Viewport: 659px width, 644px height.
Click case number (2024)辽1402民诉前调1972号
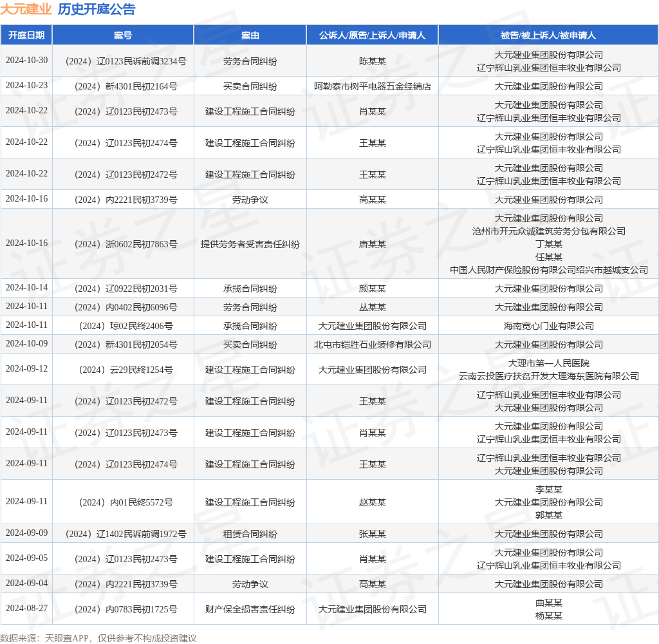tap(125, 535)
